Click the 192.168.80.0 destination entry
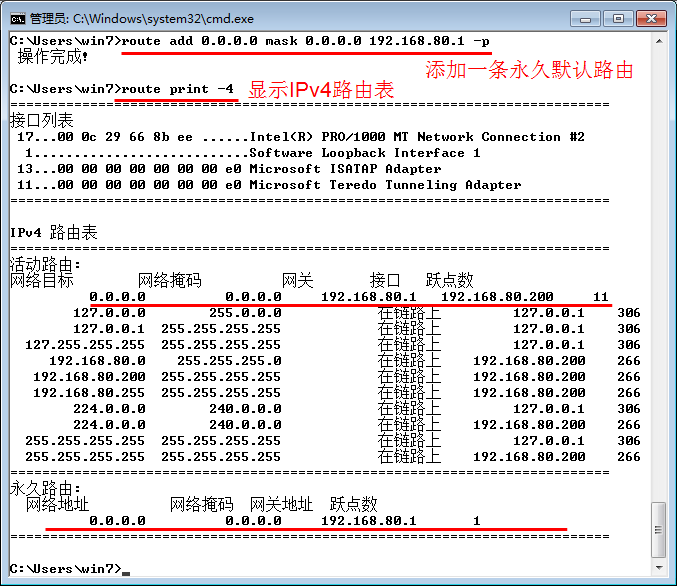Viewport: 677px width, 586px height. [x=97, y=361]
